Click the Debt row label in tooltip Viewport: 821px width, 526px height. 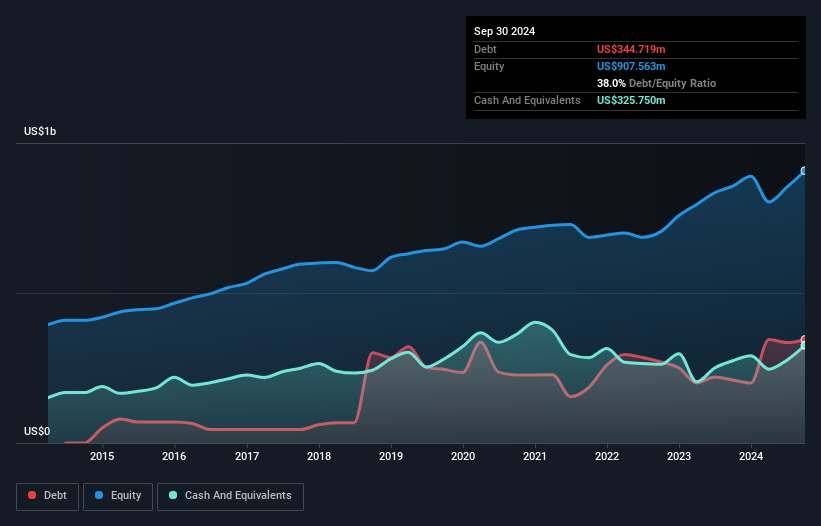click(x=485, y=49)
